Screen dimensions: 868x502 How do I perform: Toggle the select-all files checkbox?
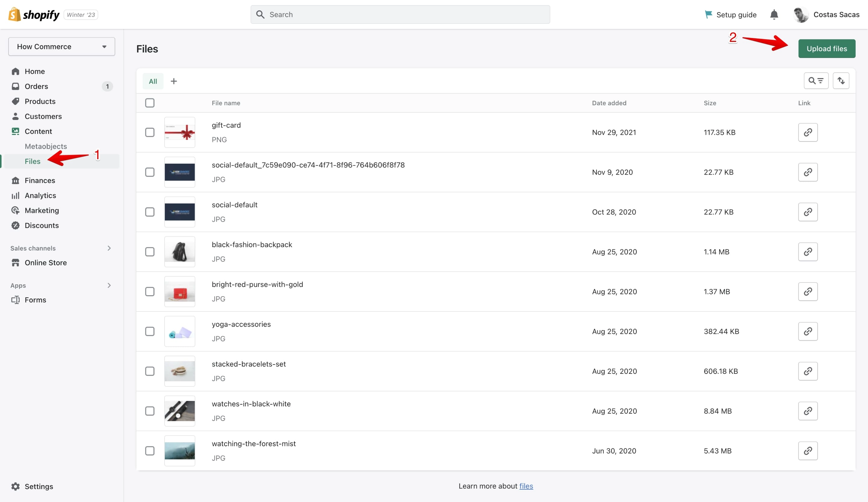(x=150, y=103)
